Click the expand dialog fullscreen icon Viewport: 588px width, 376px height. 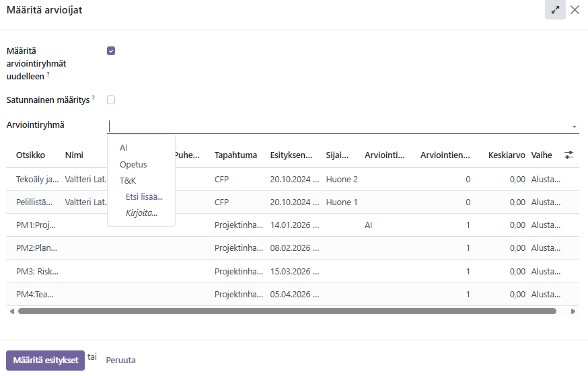[x=555, y=10]
